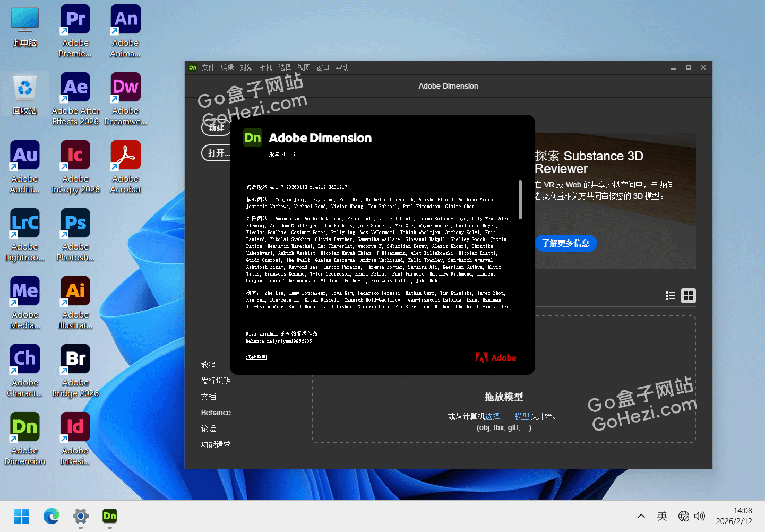Viewport: 765px width, 532px height.
Task: Open Adobe Bridge 2026 desktop icon
Action: click(x=75, y=371)
